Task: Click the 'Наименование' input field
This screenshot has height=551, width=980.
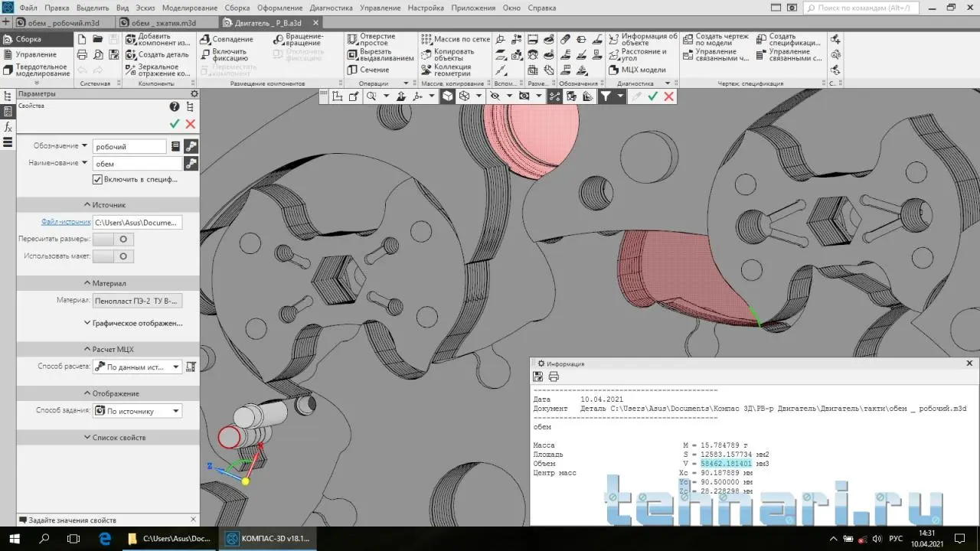Action: pos(136,164)
